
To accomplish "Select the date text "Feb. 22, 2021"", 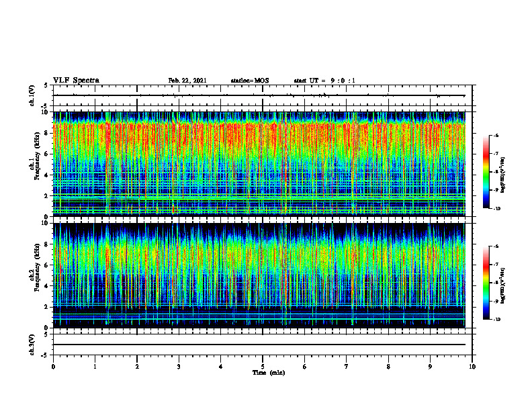I will pos(187,81).
